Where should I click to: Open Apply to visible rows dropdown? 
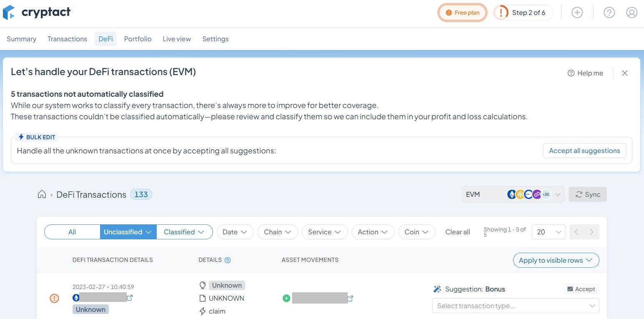pos(556,260)
